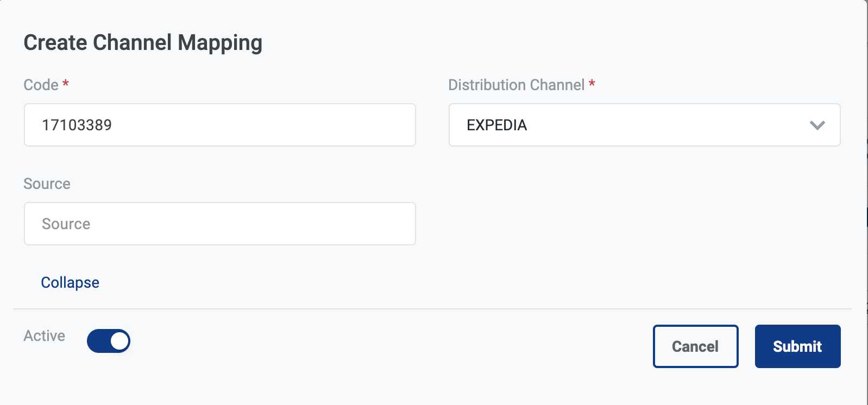Click the selected EXPEDIA value
Viewport: 868px width, 405px height.
[496, 125]
